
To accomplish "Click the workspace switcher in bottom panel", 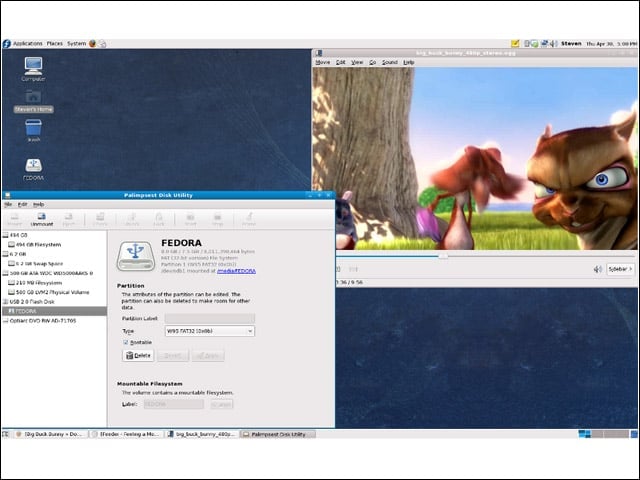I will click(603, 434).
